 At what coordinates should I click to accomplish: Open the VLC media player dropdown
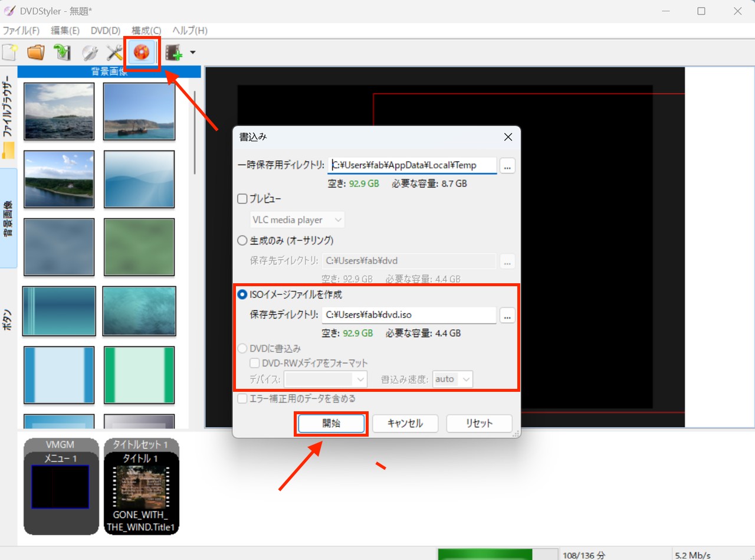(297, 220)
